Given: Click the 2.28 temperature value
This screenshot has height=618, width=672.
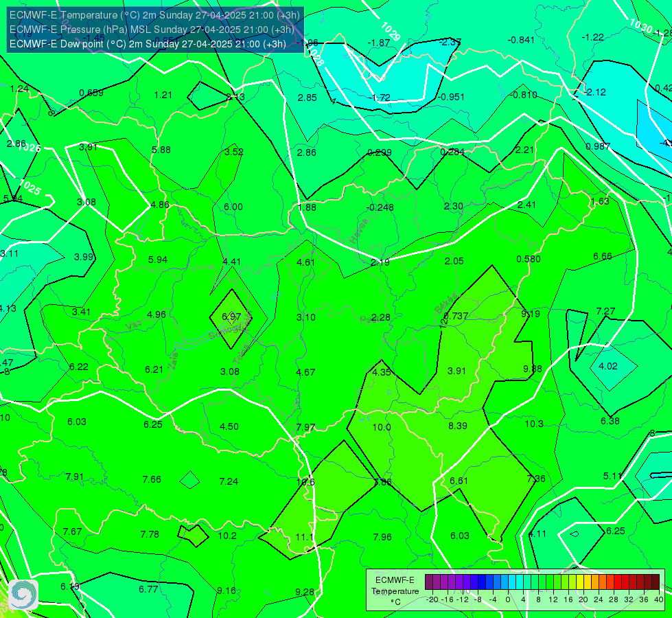Looking at the screenshot, I should 380,317.
